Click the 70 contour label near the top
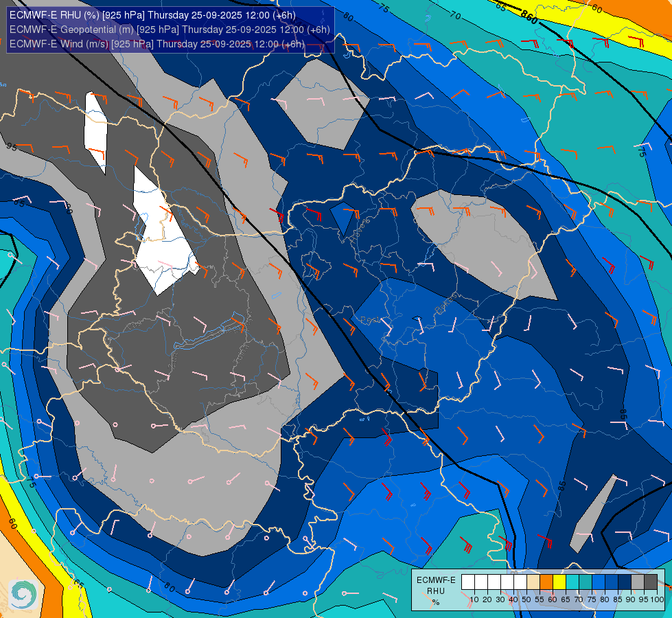 455,16
